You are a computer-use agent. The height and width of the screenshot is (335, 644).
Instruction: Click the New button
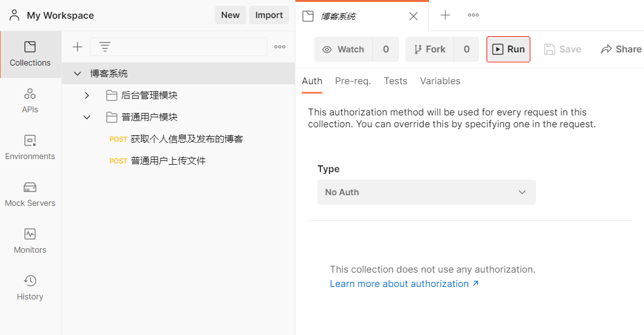(230, 15)
